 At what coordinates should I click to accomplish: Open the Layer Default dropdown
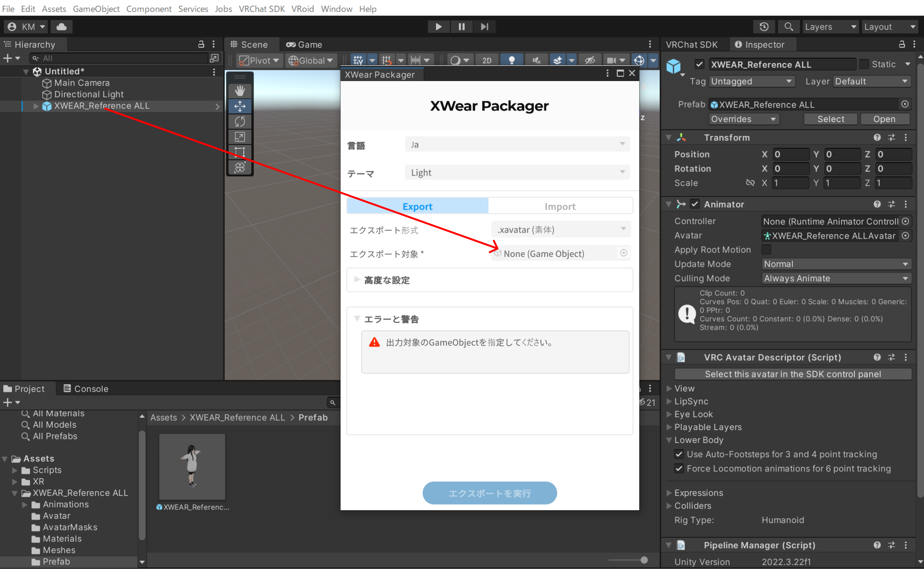(x=872, y=82)
